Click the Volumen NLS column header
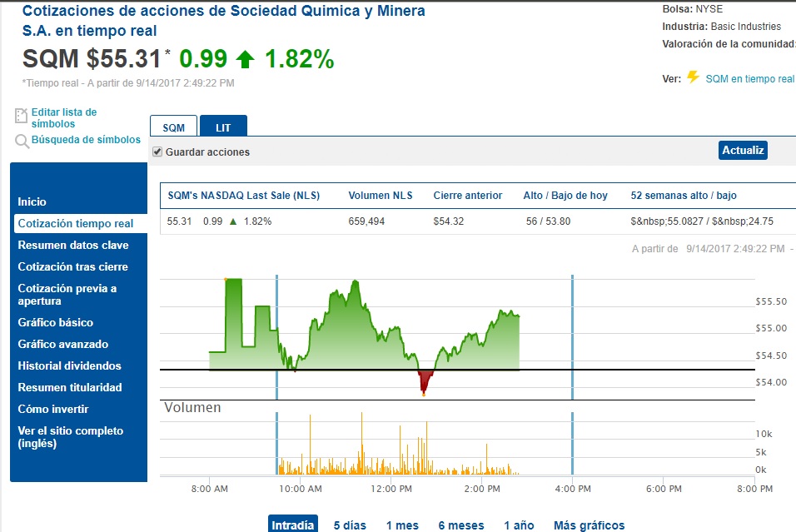The image size is (796, 532). [381, 196]
